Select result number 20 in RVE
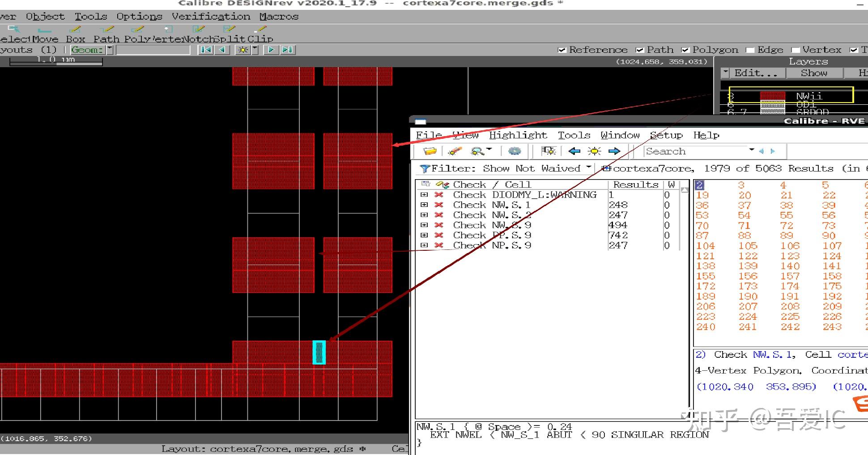This screenshot has height=455, width=868. [745, 195]
